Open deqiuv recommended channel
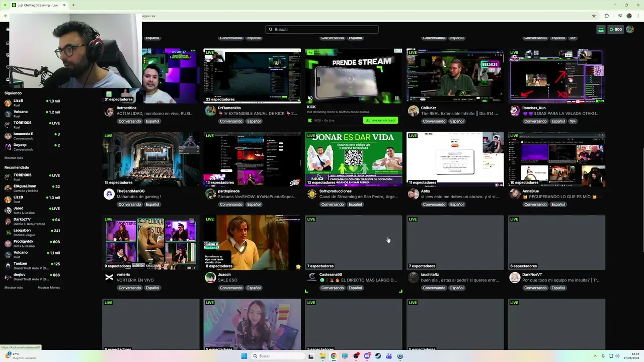 coord(32,277)
